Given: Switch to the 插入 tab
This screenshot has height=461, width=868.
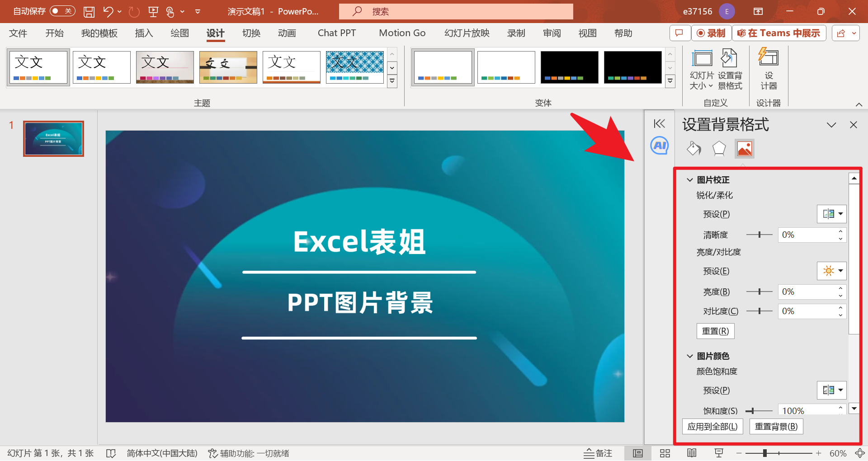Looking at the screenshot, I should (144, 33).
